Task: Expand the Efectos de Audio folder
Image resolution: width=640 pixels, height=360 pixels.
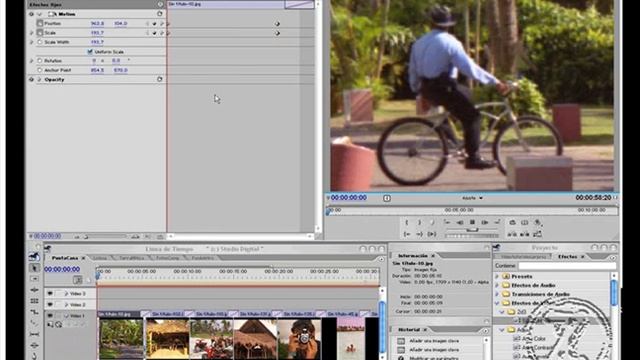Action: 497,285
